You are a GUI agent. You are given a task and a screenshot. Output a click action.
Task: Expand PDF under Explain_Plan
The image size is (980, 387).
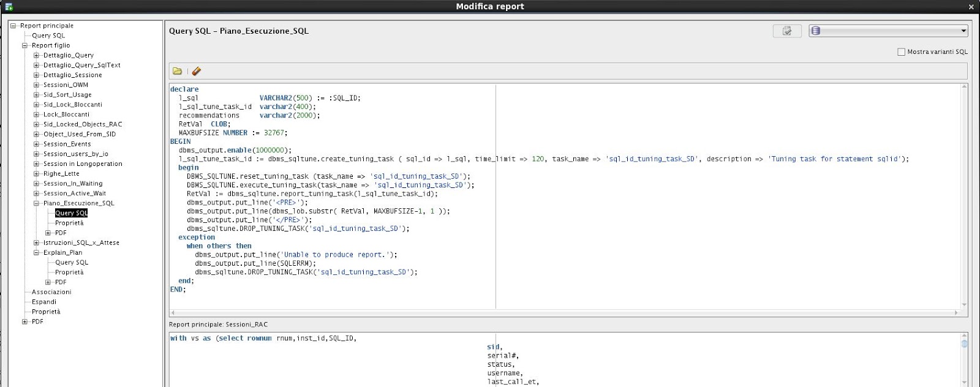pos(48,282)
